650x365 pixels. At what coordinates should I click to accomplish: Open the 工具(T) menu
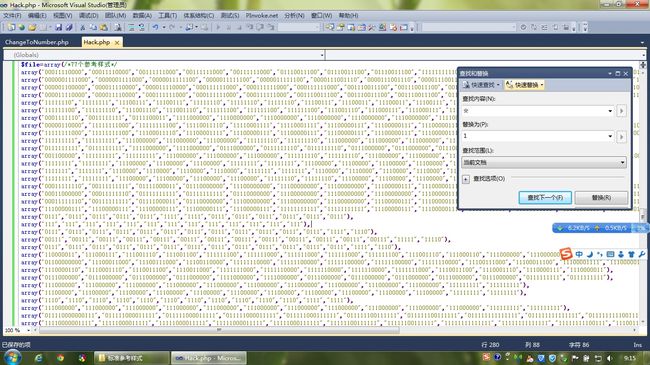click(x=167, y=15)
